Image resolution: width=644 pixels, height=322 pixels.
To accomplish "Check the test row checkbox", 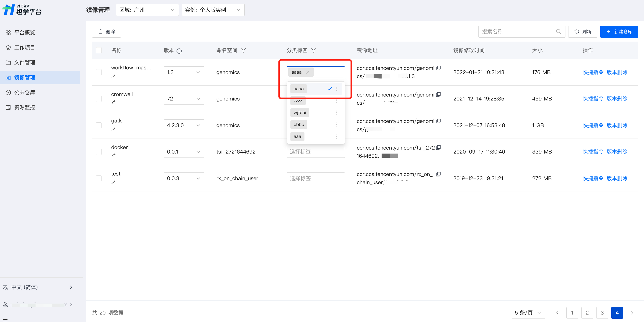I will click(x=99, y=178).
